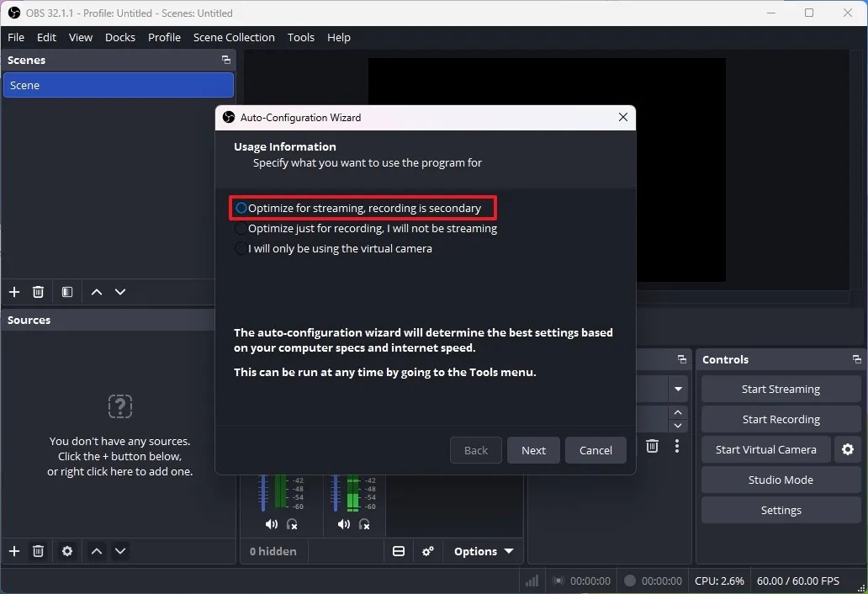
Task: Add a new source with the plus icon
Action: pyautogui.click(x=14, y=551)
